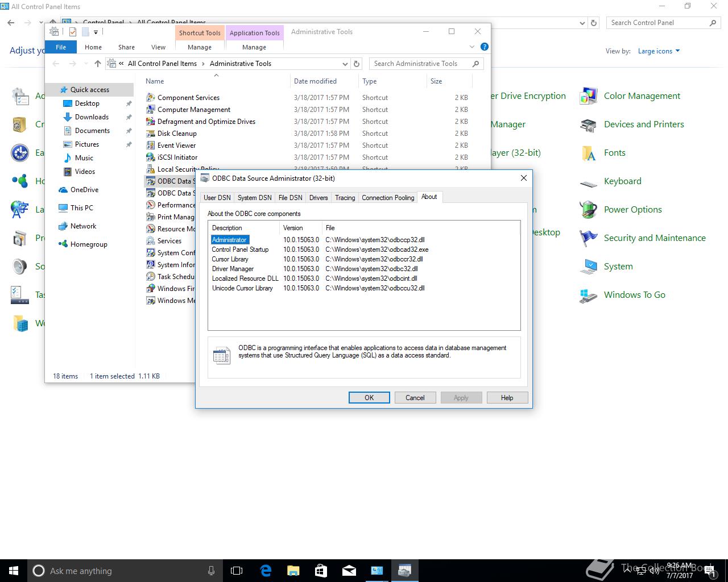
Task: Select Unicode Cursor Library row
Action: coord(364,288)
